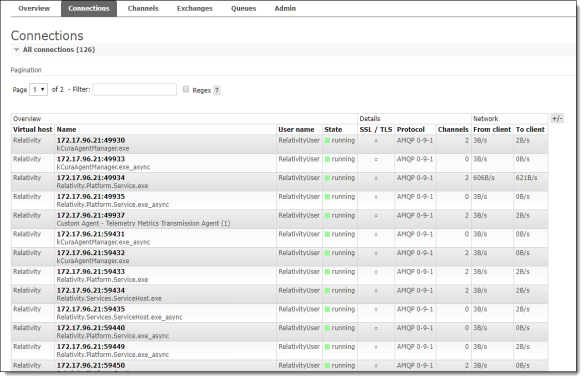Image resolution: width=584 pixels, height=380 pixels.
Task: Open connection 172.17.96.21:49937
Action: [91, 215]
